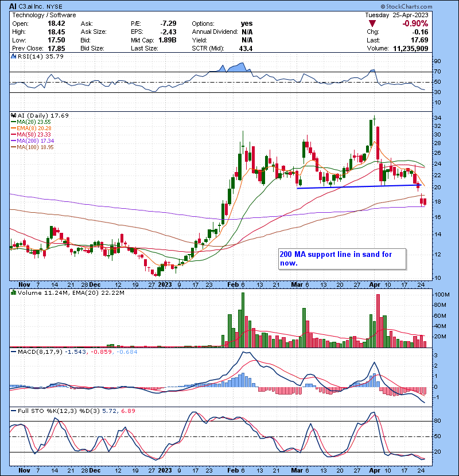Click the Technology / Software sector label

pyautogui.click(x=44, y=15)
